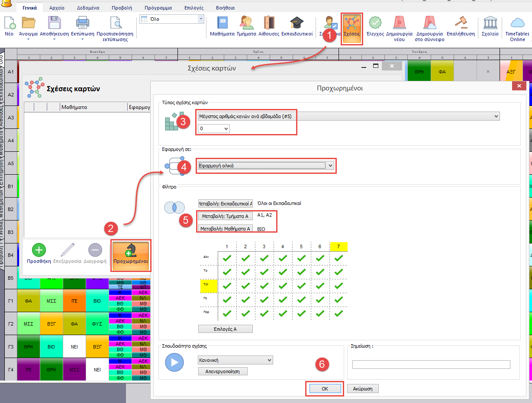The width and height of the screenshot is (532, 403).
Task: Select the Εκπαιδευτικοί teachers icon
Action: 297,26
